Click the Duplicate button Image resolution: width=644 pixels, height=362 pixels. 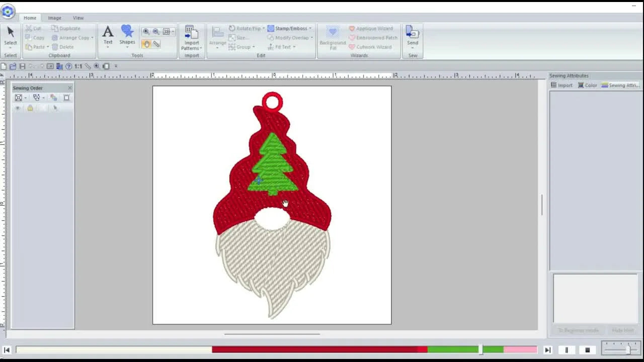66,29
